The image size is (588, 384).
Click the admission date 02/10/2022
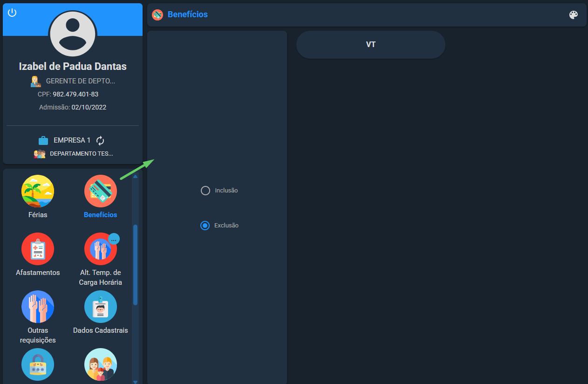(89, 107)
